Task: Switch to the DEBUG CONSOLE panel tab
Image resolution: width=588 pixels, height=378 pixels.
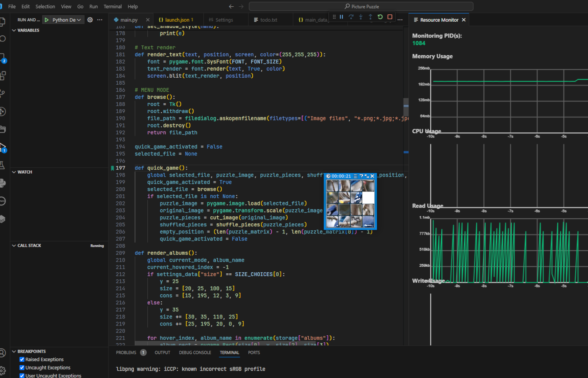Action: coord(195,352)
